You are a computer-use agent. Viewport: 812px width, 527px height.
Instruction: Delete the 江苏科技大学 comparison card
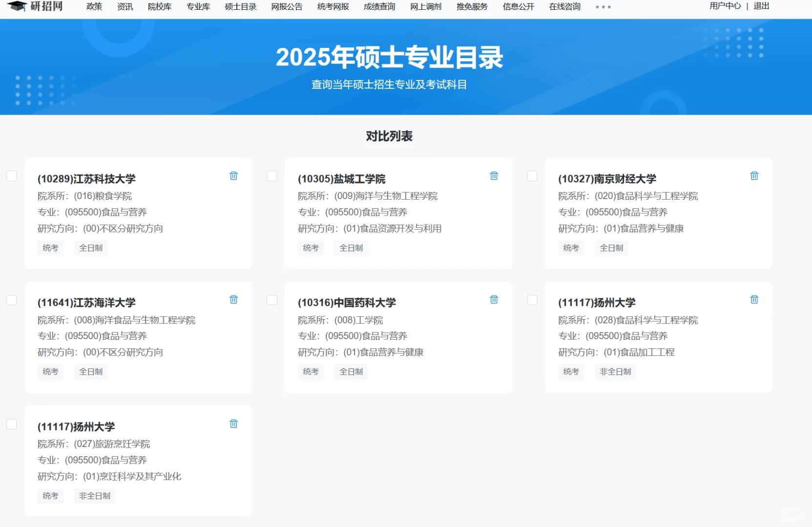(x=233, y=176)
